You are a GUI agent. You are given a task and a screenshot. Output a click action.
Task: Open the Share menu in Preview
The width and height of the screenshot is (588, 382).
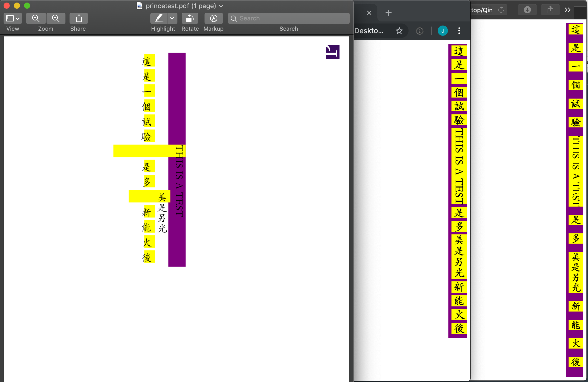tap(79, 18)
